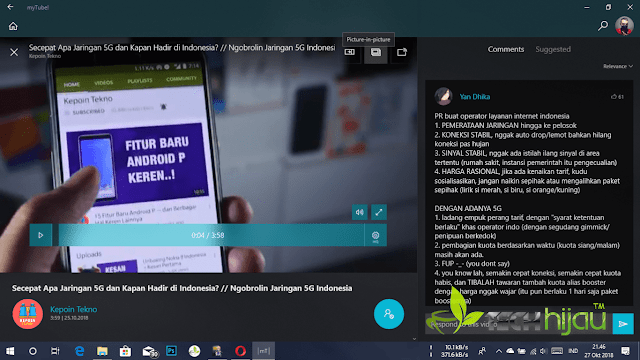Image resolution: width=640 pixels, height=360 pixels.
Task: Click Yan Dhika's avatar picture
Action: point(443,96)
